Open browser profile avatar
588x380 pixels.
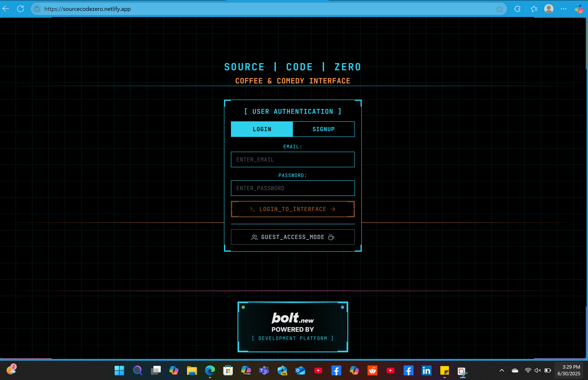click(x=548, y=9)
